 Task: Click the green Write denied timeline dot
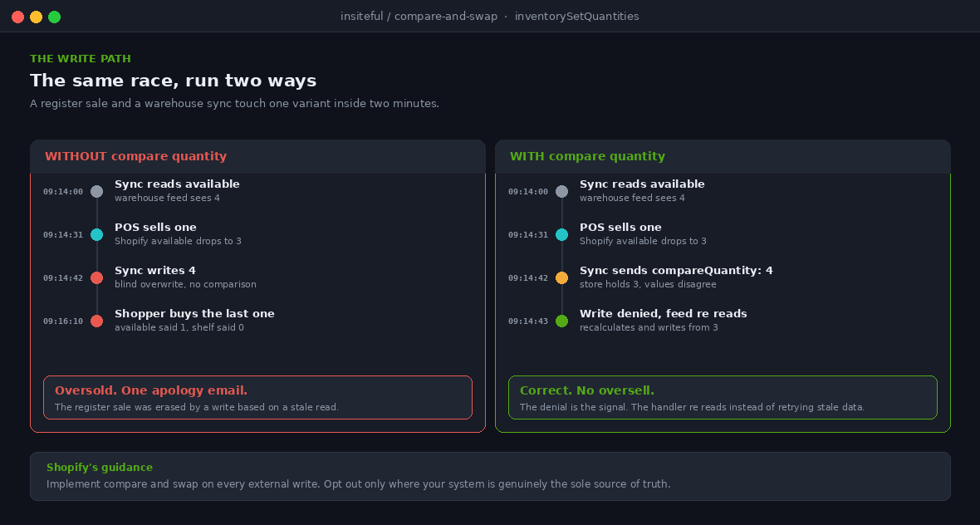[x=562, y=321]
